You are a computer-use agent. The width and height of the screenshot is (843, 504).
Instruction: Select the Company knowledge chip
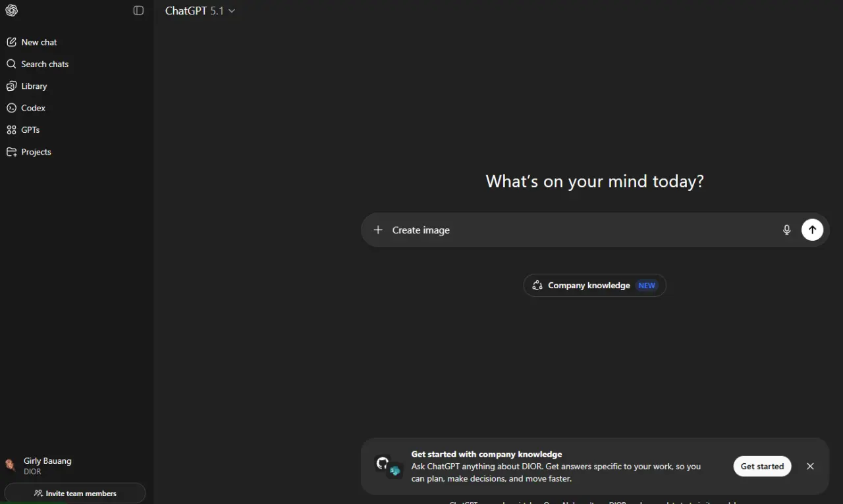pos(595,286)
